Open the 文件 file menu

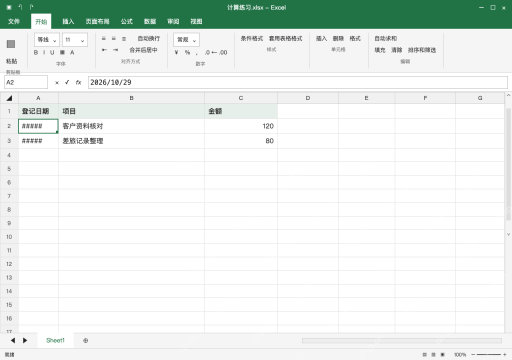coord(14,21)
